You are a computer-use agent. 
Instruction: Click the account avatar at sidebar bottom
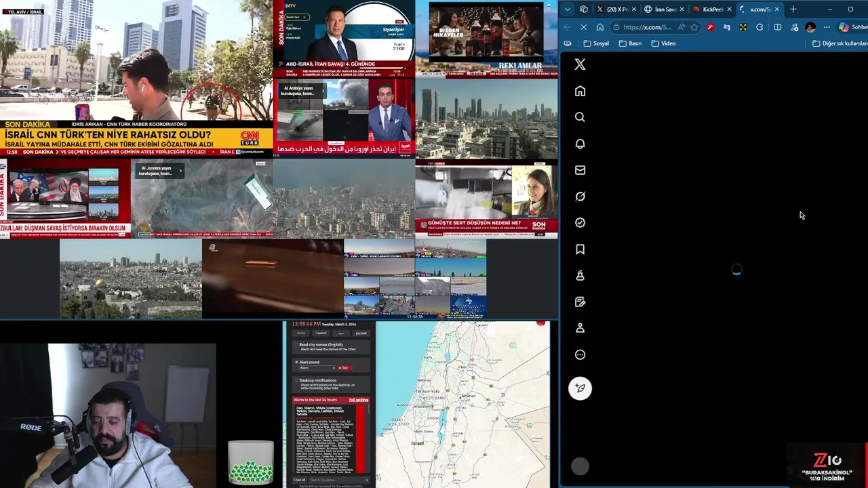pyautogui.click(x=580, y=466)
